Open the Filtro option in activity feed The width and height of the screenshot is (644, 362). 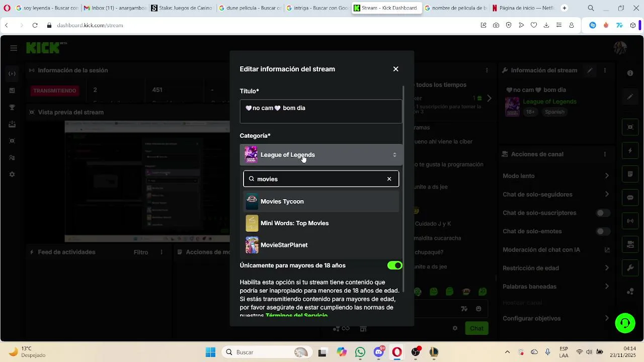141,252
